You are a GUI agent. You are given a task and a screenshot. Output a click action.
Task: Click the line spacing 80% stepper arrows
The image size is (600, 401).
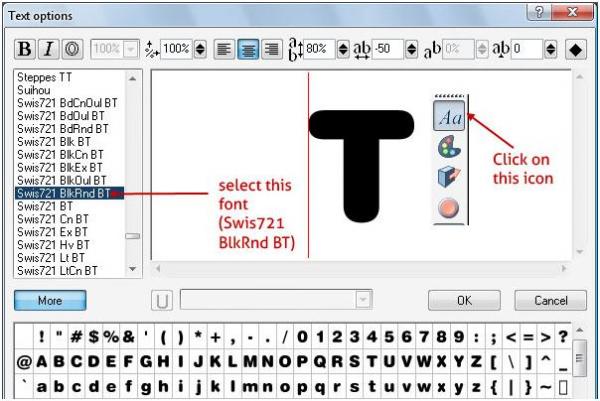343,49
